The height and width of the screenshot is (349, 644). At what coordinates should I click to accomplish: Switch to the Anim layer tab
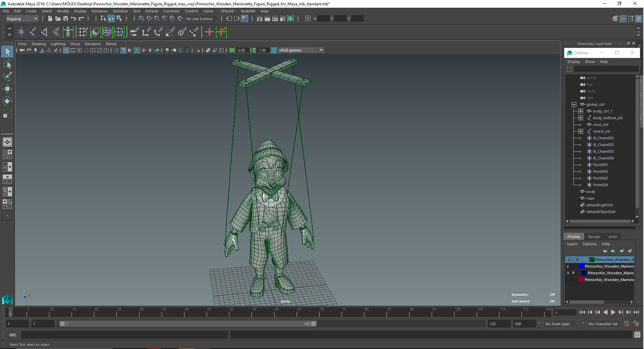point(613,237)
